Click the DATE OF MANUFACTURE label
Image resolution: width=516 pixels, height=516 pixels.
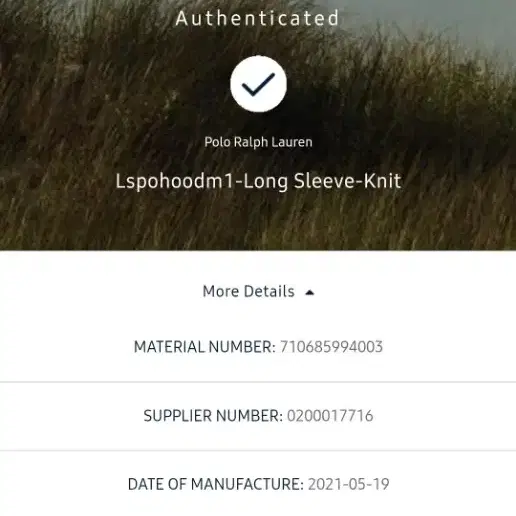pos(216,484)
